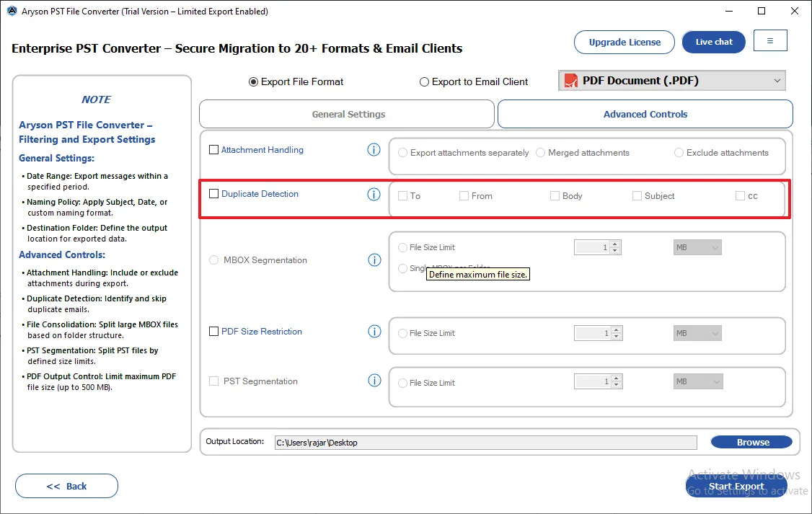Check the Subject duplicate field
The height and width of the screenshot is (514, 812).
coord(637,195)
